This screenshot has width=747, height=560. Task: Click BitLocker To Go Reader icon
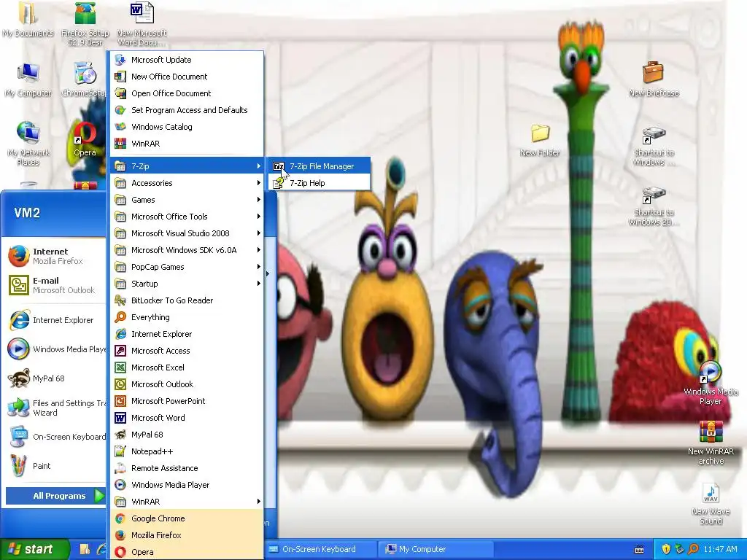click(120, 300)
